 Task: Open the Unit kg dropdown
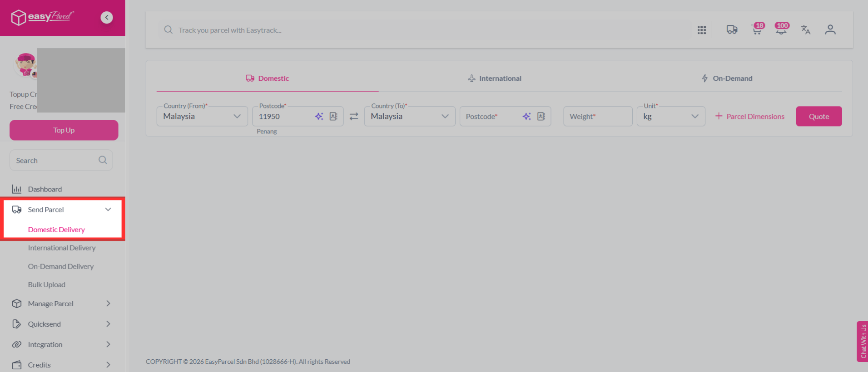tap(671, 117)
